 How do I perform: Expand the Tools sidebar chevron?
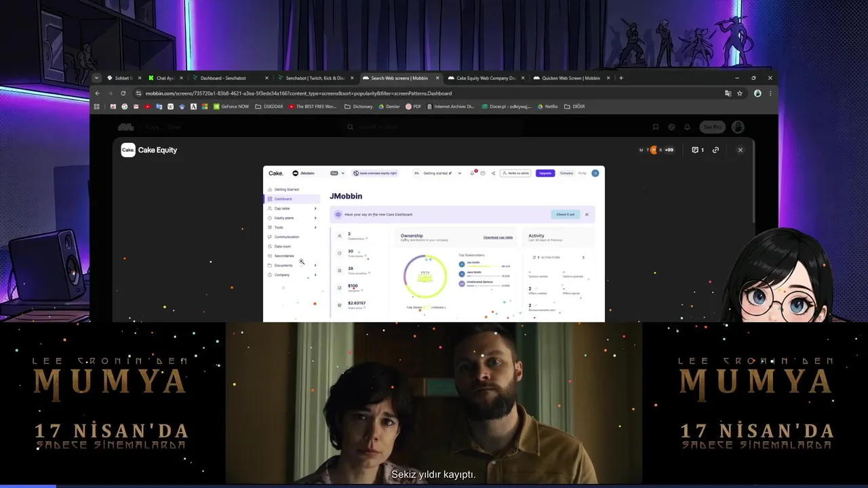click(x=315, y=227)
